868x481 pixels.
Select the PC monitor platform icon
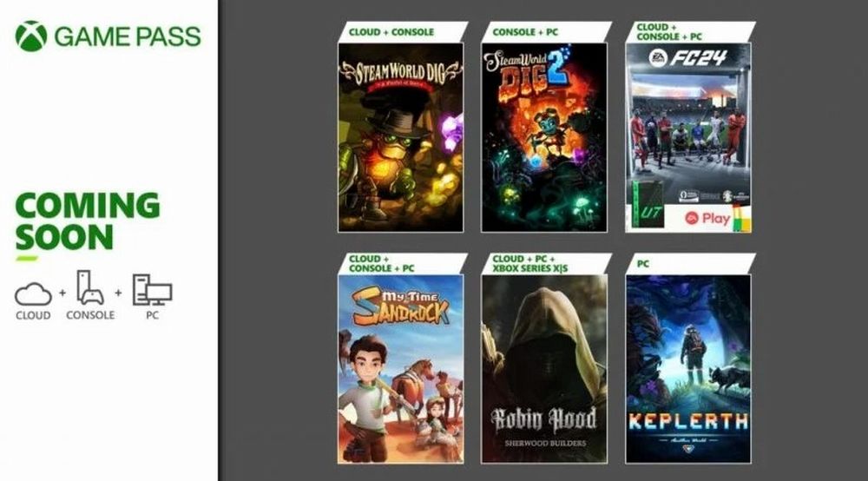coord(152,289)
